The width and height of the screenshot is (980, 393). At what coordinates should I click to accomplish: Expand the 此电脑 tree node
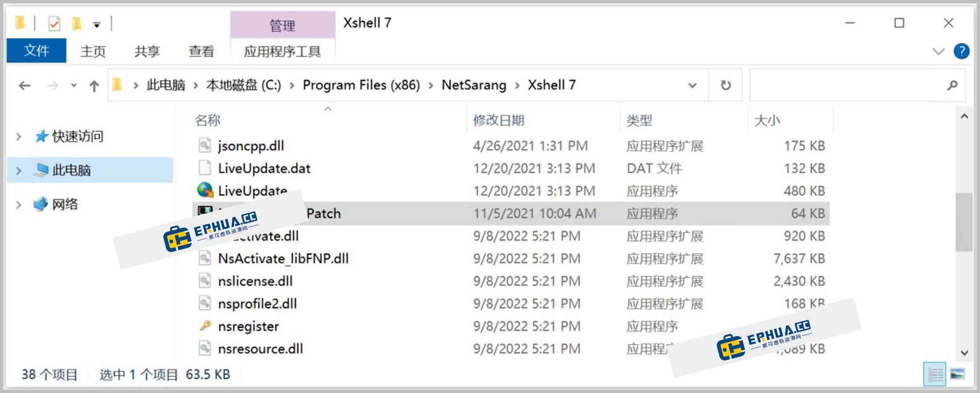pos(19,170)
